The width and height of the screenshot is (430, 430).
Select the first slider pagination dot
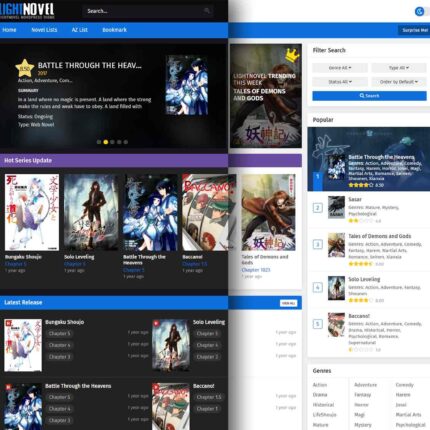(99, 142)
